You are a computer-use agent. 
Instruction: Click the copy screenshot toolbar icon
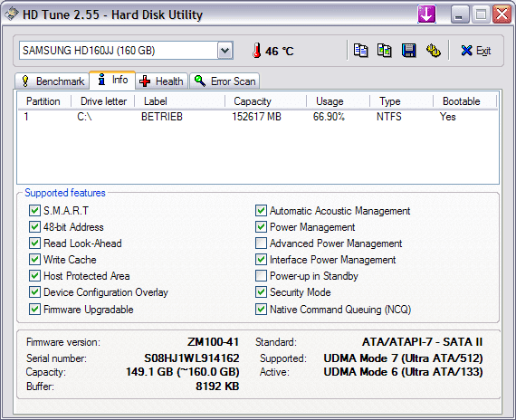pyautogui.click(x=385, y=51)
